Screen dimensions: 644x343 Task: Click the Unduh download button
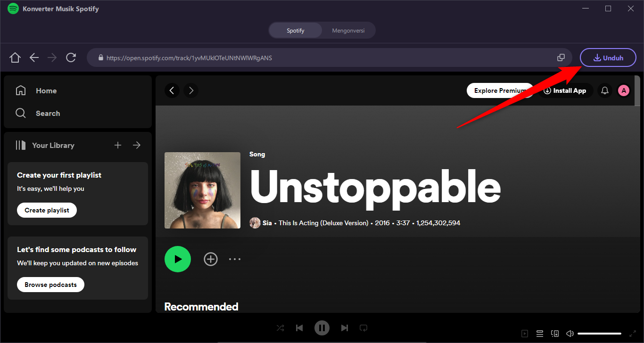(608, 57)
